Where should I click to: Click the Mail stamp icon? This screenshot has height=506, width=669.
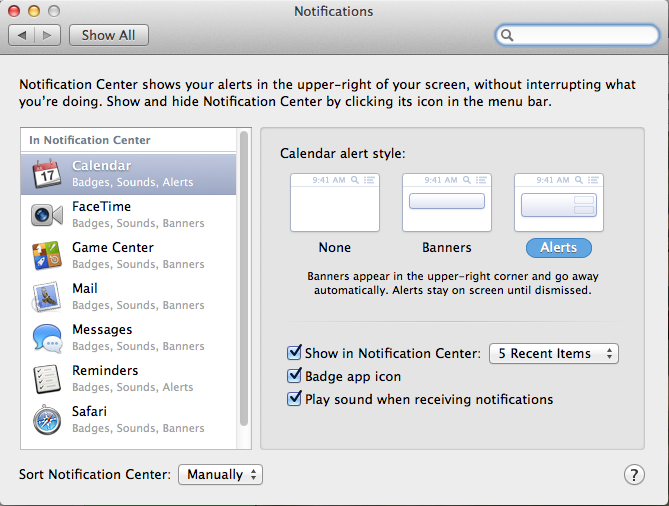point(47,297)
